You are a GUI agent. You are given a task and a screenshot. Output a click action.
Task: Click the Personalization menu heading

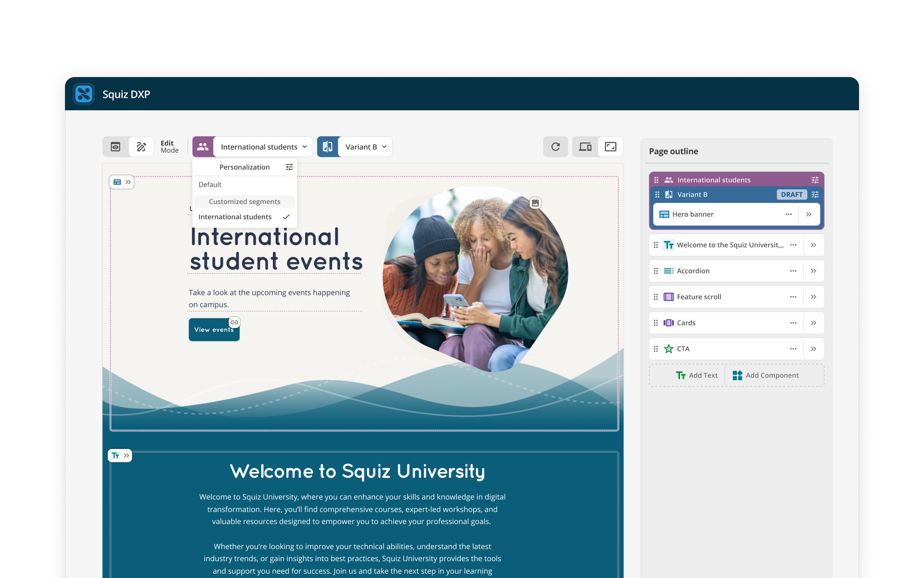click(244, 167)
